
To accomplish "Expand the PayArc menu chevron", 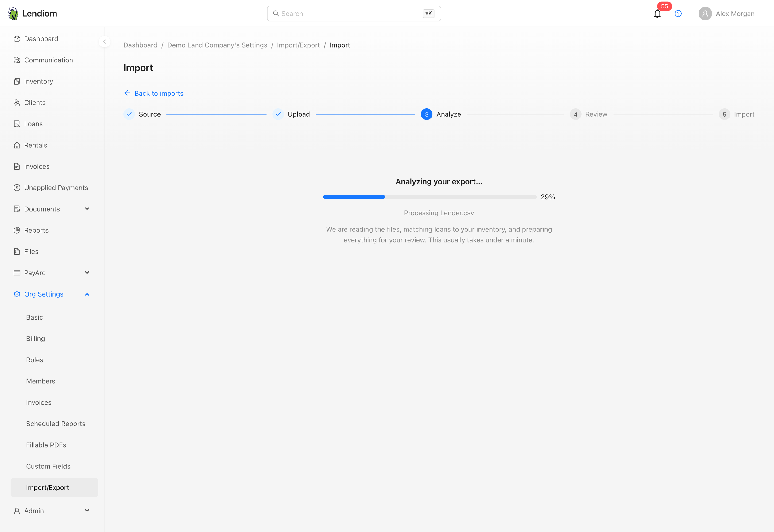I will click(87, 273).
